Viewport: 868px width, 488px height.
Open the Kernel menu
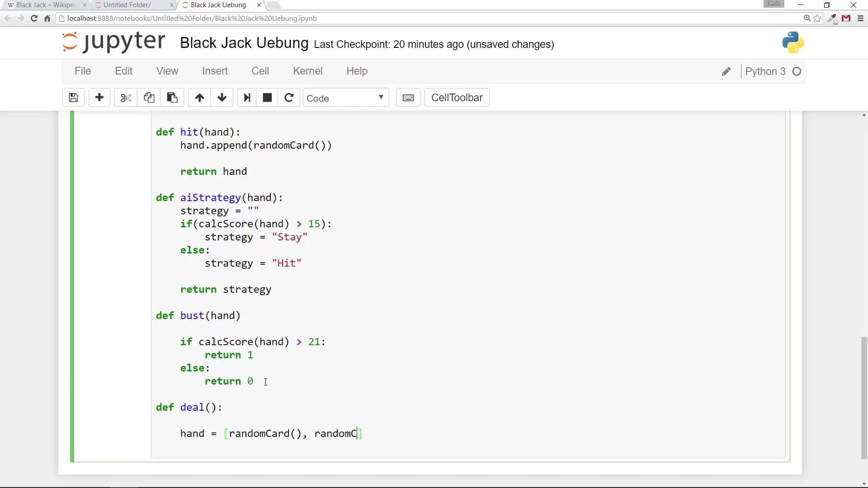click(307, 71)
